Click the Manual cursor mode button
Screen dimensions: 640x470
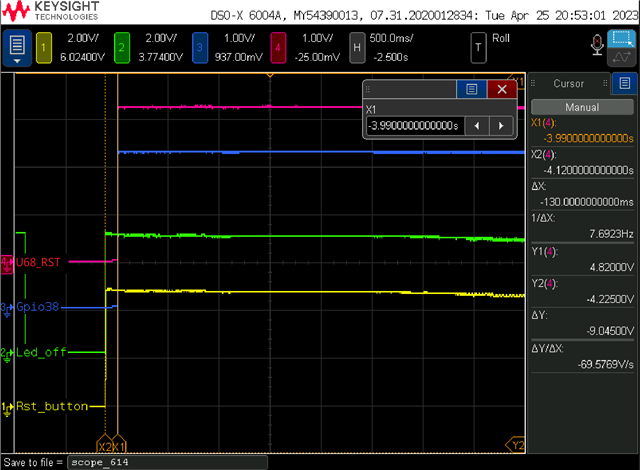[582, 107]
